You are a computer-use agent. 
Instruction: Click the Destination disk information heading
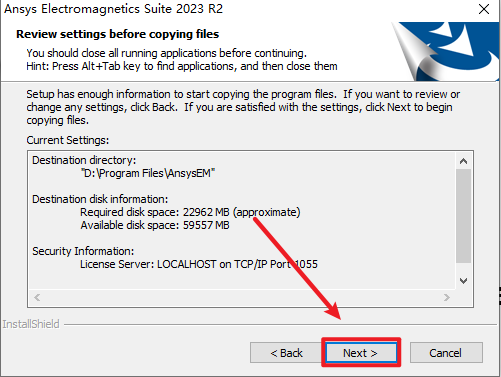100,199
